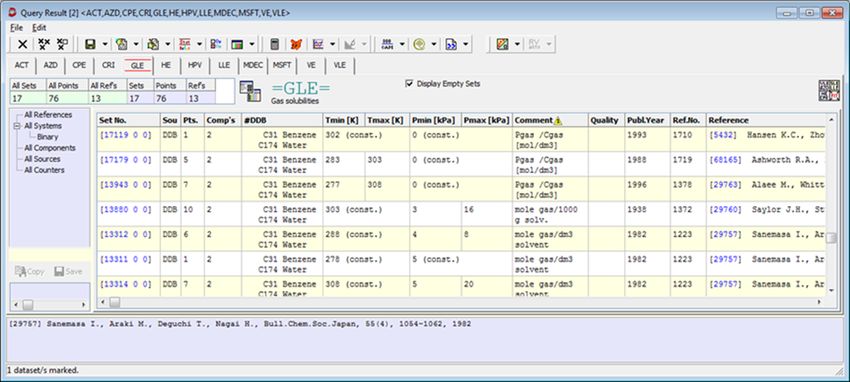Screen dimensions: 850x382
Task: Switch to the CRI tab
Action: point(108,65)
